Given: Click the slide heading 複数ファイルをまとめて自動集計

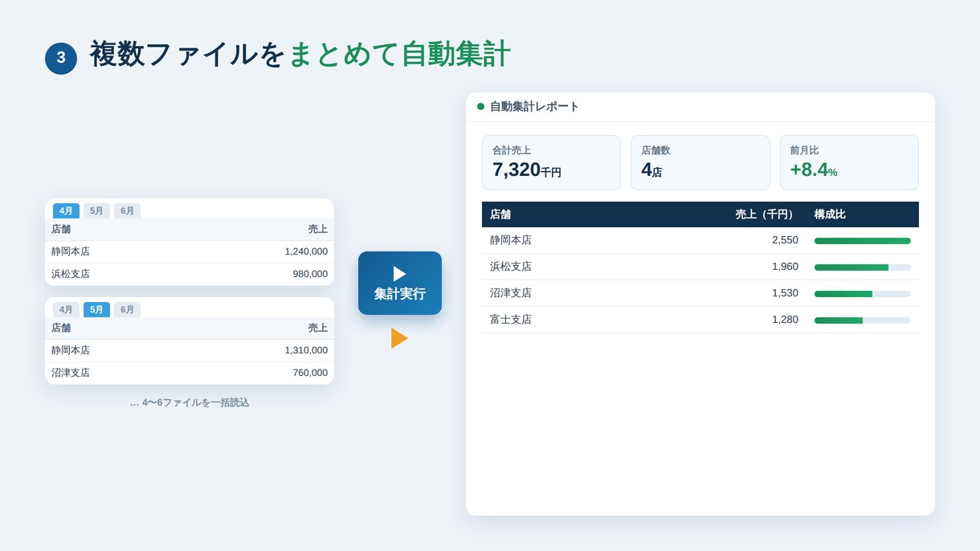Looking at the screenshot, I should (300, 55).
